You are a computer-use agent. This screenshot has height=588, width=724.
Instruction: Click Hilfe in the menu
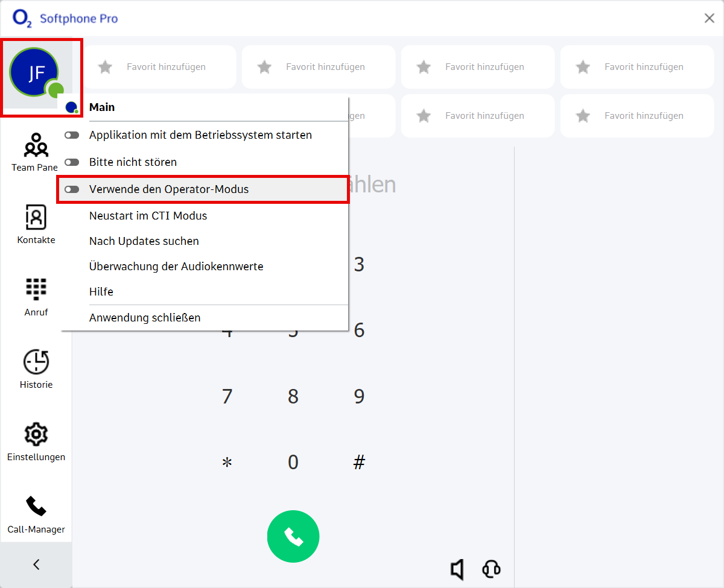click(101, 292)
